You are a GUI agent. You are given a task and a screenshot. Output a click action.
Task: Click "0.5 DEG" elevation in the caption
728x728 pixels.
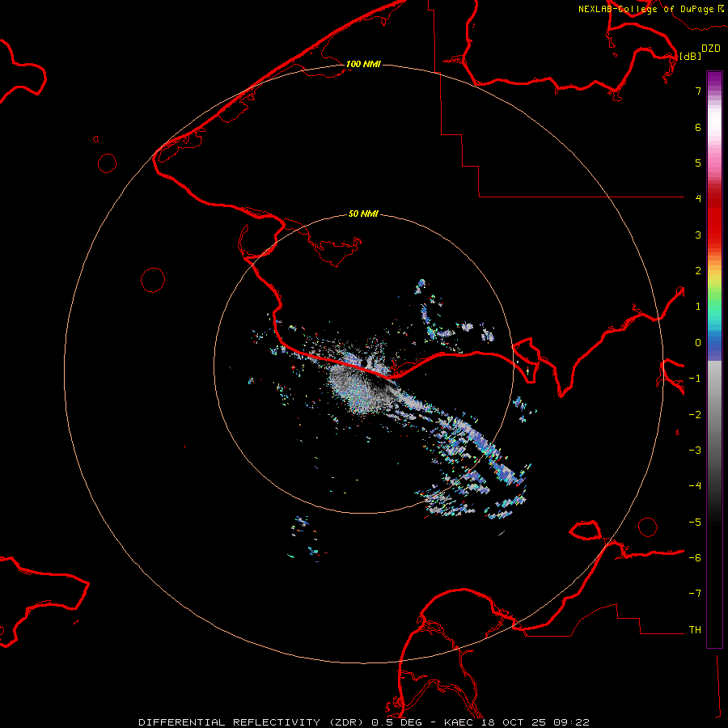396,722
